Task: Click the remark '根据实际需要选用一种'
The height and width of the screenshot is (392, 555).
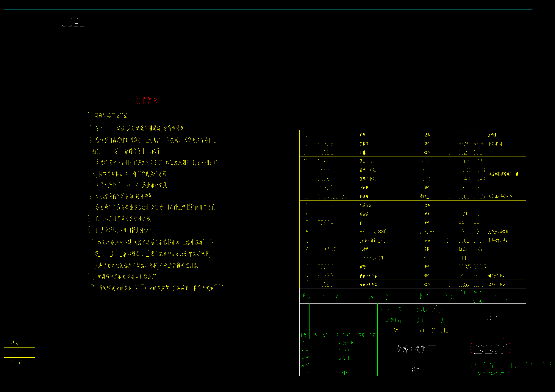Action: click(503, 174)
